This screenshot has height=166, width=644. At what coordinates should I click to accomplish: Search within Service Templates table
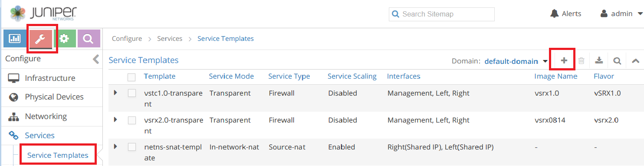[x=617, y=61]
